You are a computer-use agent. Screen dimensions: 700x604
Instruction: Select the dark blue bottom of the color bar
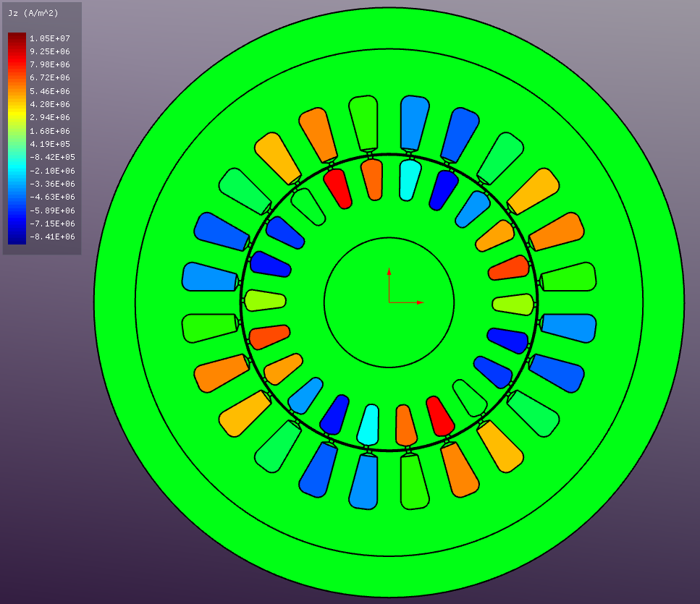point(17,237)
